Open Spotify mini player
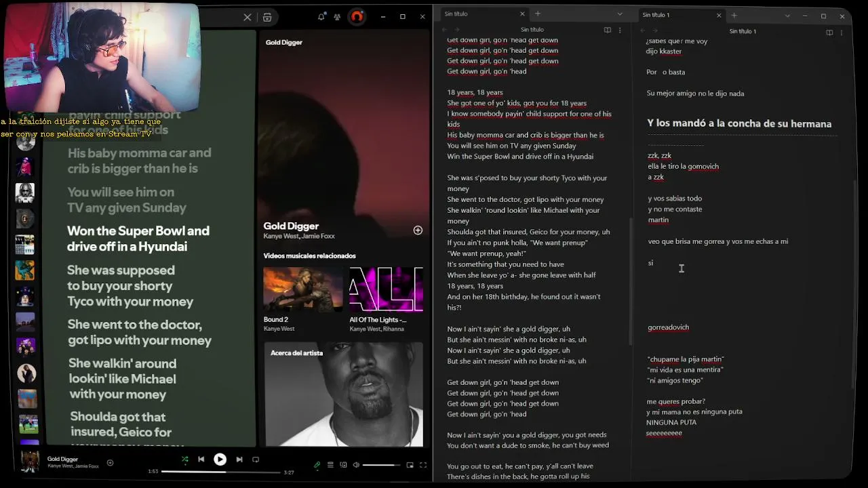 coord(410,465)
